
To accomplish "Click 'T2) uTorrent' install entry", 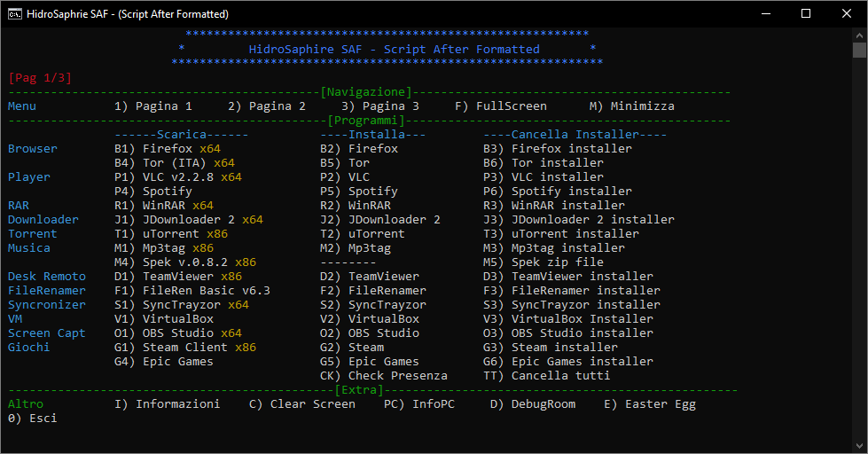I will pyautogui.click(x=363, y=234).
